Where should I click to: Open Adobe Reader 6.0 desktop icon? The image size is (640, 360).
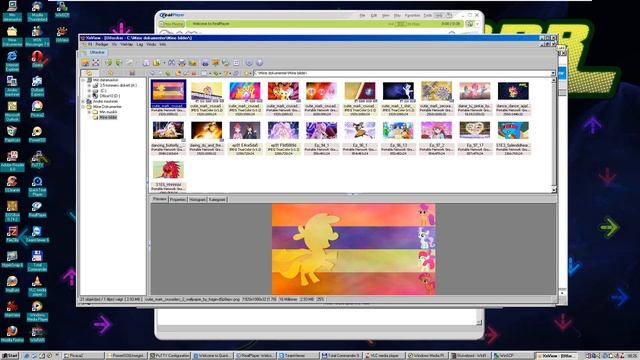pyautogui.click(x=12, y=161)
